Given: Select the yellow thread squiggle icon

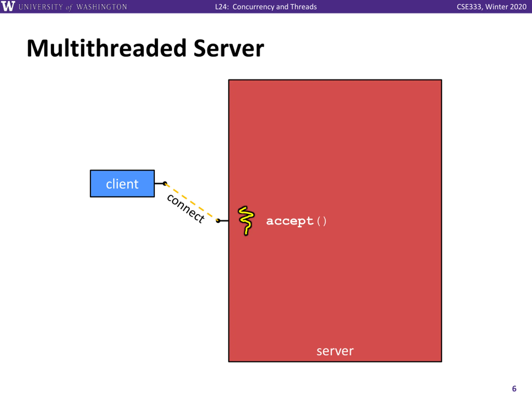Looking at the screenshot, I should coord(246,220).
